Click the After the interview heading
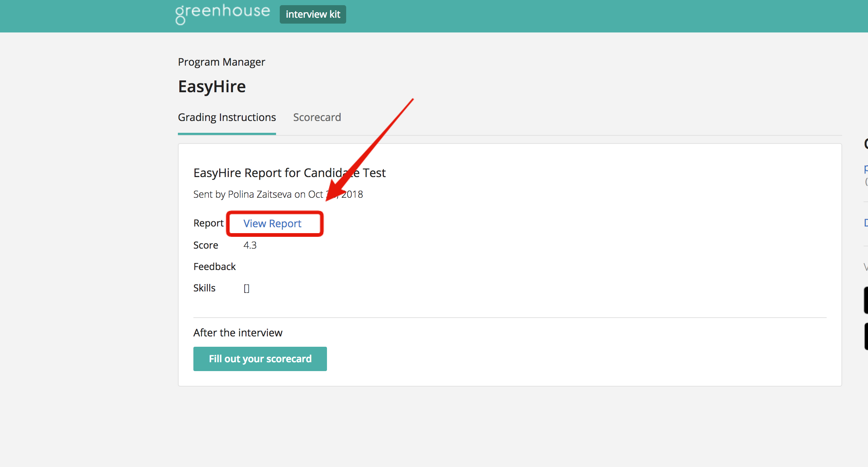The width and height of the screenshot is (868, 467). point(238,333)
